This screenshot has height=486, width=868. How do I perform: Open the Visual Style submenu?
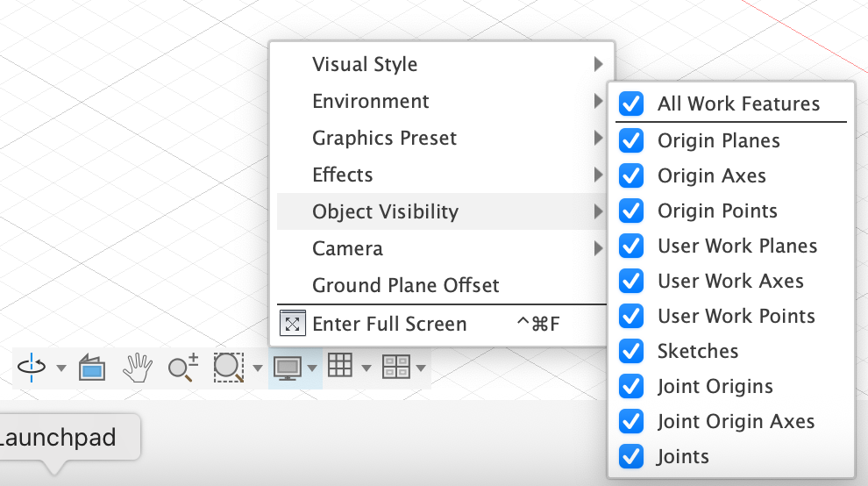(x=442, y=64)
